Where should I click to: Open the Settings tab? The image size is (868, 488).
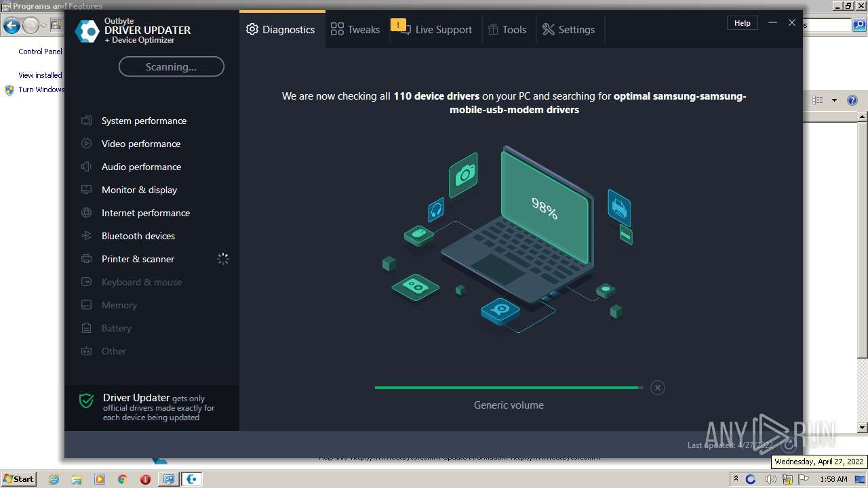[568, 29]
